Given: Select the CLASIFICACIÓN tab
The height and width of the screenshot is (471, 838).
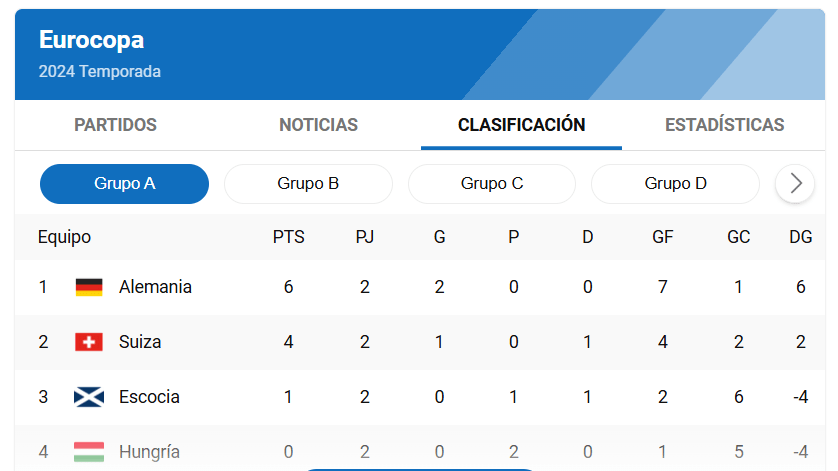Looking at the screenshot, I should (522, 125).
